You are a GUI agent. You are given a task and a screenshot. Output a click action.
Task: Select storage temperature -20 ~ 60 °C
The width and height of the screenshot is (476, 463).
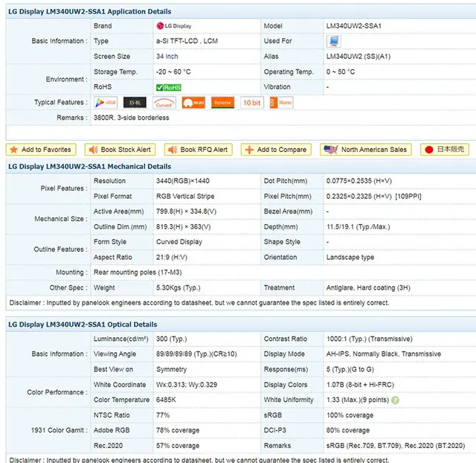point(173,72)
